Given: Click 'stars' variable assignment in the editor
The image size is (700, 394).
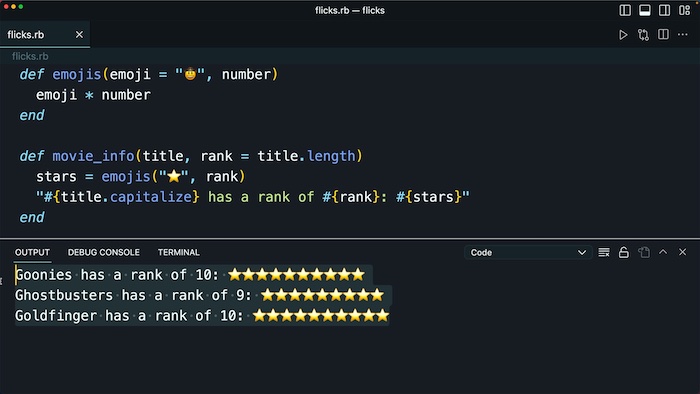Looking at the screenshot, I should (x=56, y=177).
